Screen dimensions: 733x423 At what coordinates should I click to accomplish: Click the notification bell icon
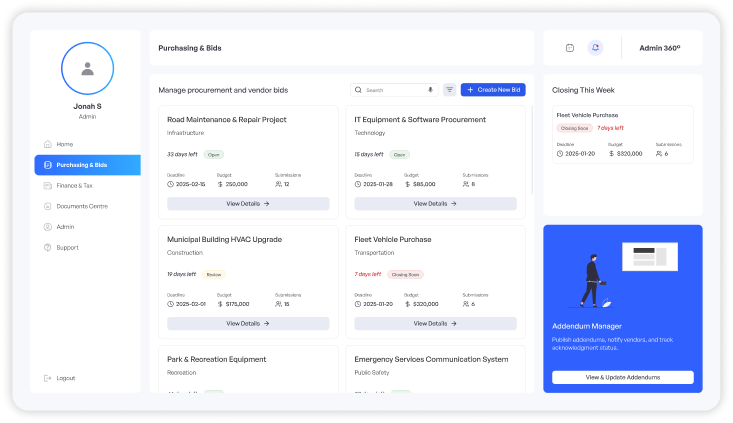tap(595, 48)
